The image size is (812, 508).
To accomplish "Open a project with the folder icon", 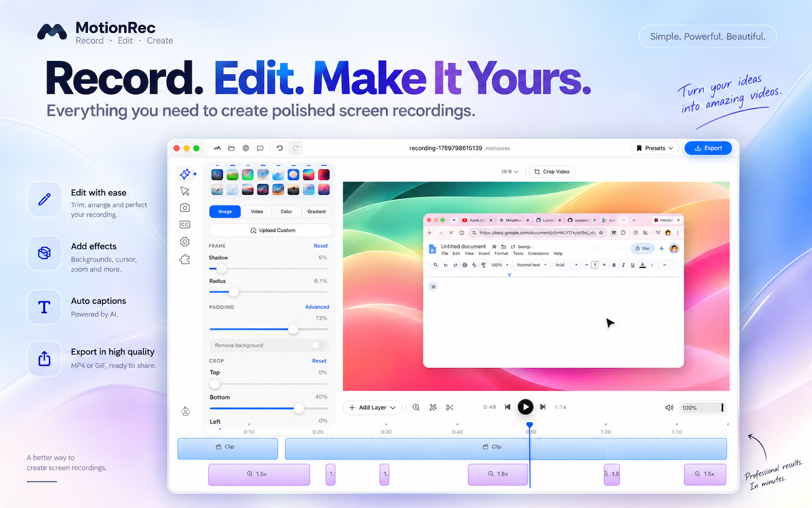I will coord(231,148).
